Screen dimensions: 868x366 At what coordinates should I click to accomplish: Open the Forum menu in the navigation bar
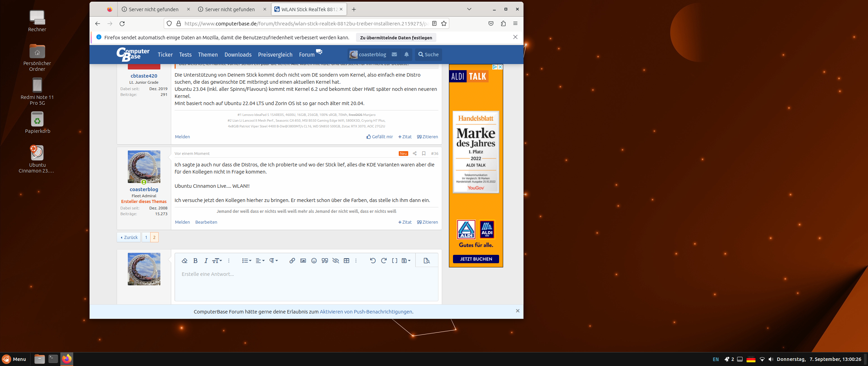(306, 54)
